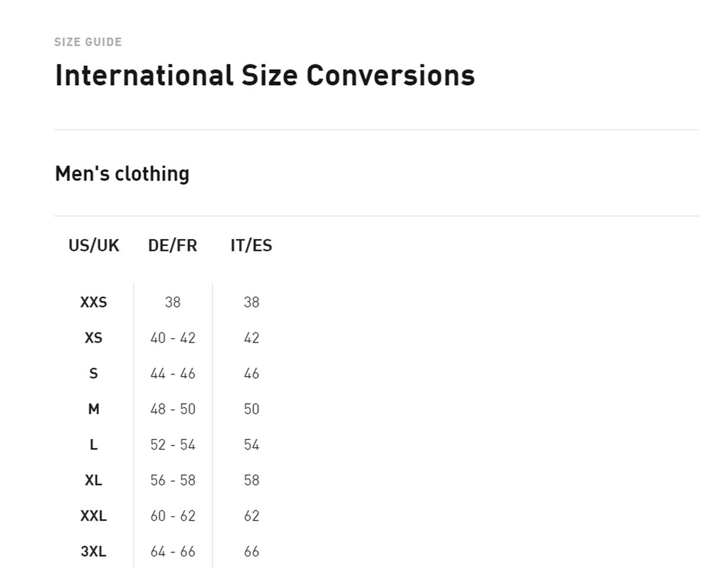717x588 pixels.
Task: Click the SIZE GUIDE label
Action: pyautogui.click(x=88, y=42)
